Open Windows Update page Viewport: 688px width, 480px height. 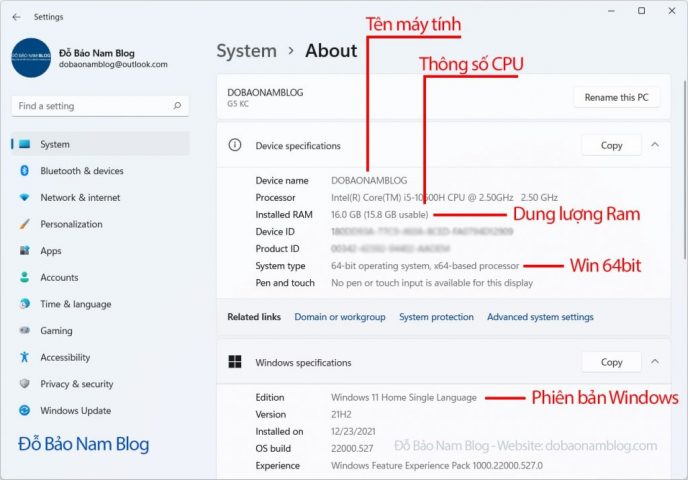pos(75,410)
